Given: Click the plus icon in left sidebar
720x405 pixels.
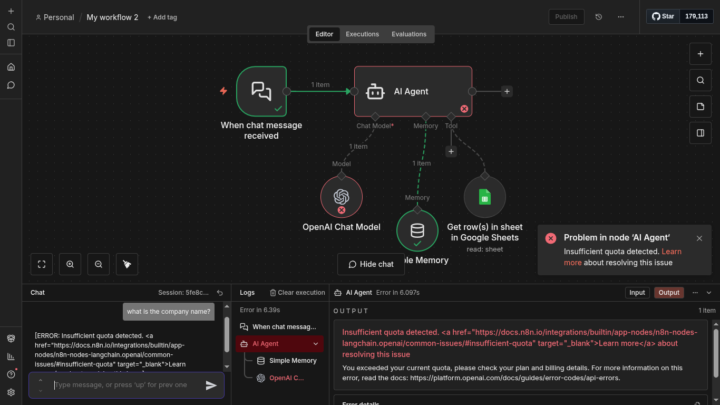Looking at the screenshot, I should point(11,11).
